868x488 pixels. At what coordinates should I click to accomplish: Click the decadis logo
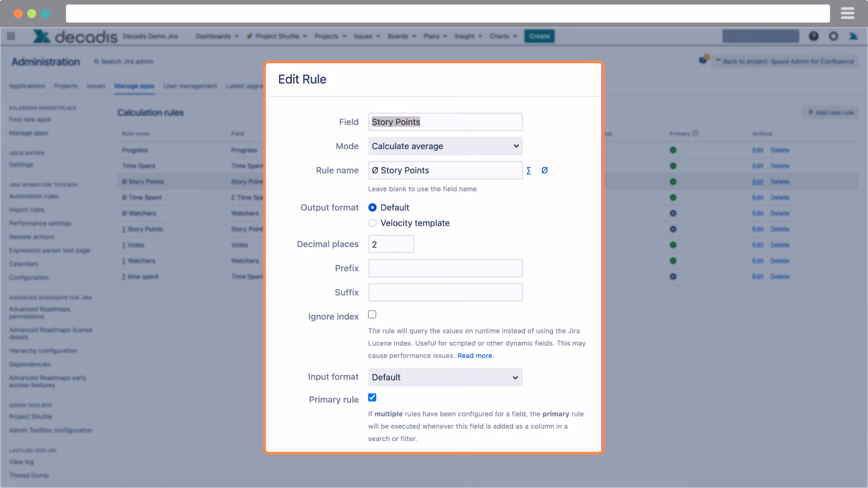click(75, 36)
